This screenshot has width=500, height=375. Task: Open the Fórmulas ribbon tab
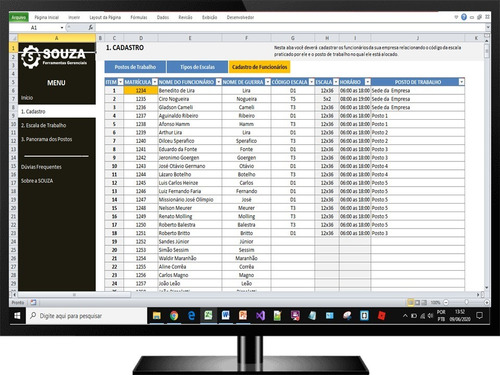[139, 17]
